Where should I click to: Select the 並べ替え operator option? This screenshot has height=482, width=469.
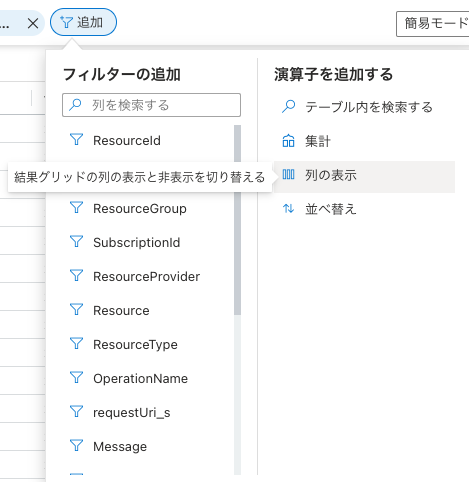tap(364, 209)
